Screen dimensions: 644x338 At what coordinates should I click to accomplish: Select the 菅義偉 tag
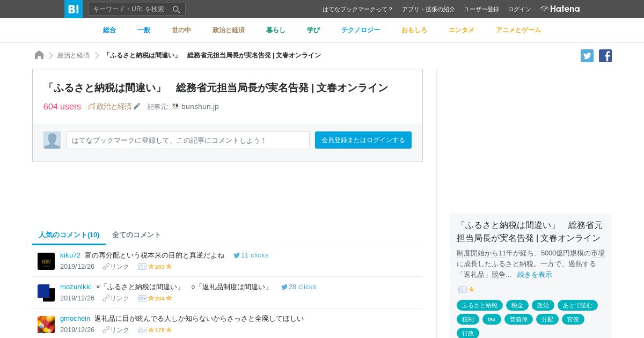coord(518,319)
